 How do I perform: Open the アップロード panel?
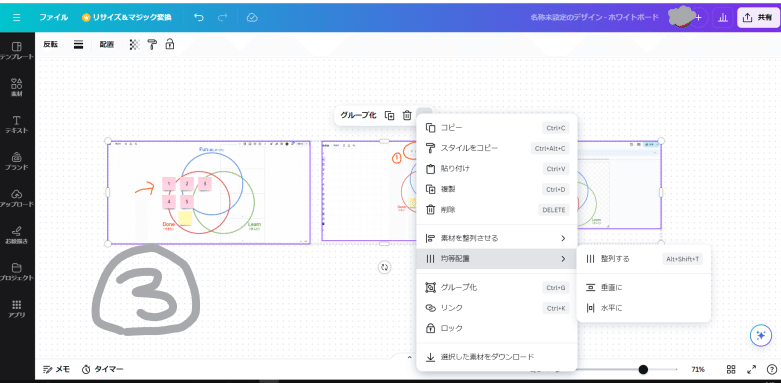[17, 198]
